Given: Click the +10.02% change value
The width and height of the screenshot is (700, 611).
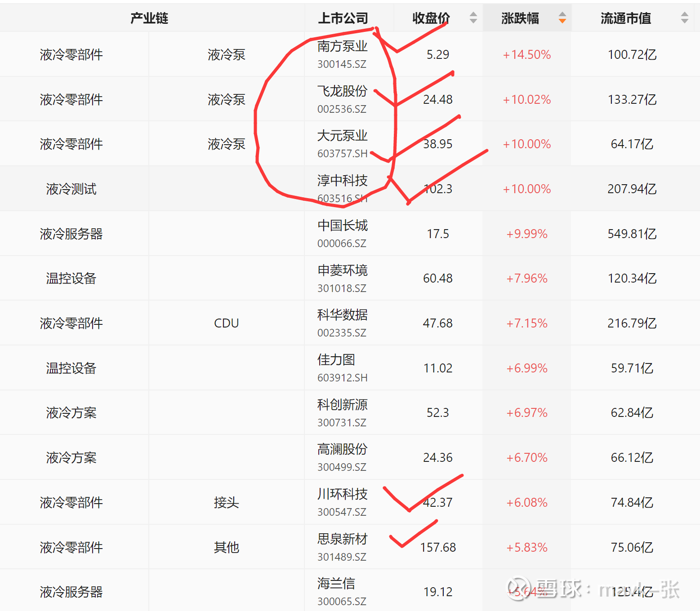Looking at the screenshot, I should (527, 100).
